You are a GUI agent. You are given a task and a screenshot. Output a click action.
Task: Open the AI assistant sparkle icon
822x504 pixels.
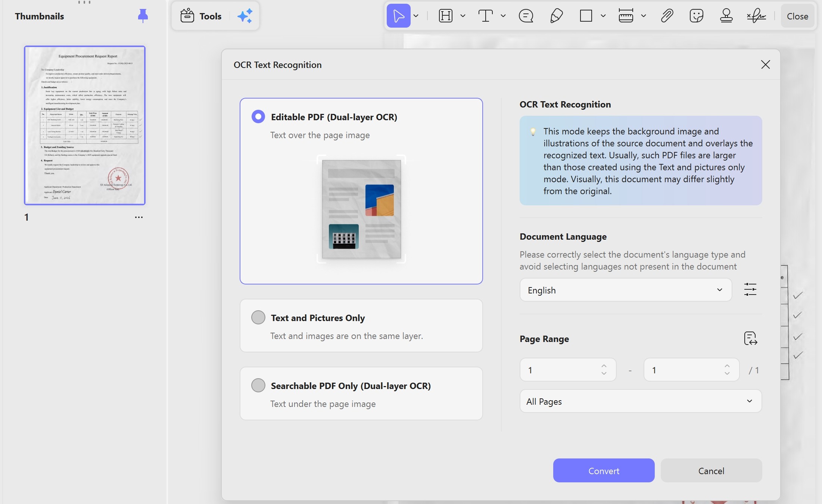(245, 16)
